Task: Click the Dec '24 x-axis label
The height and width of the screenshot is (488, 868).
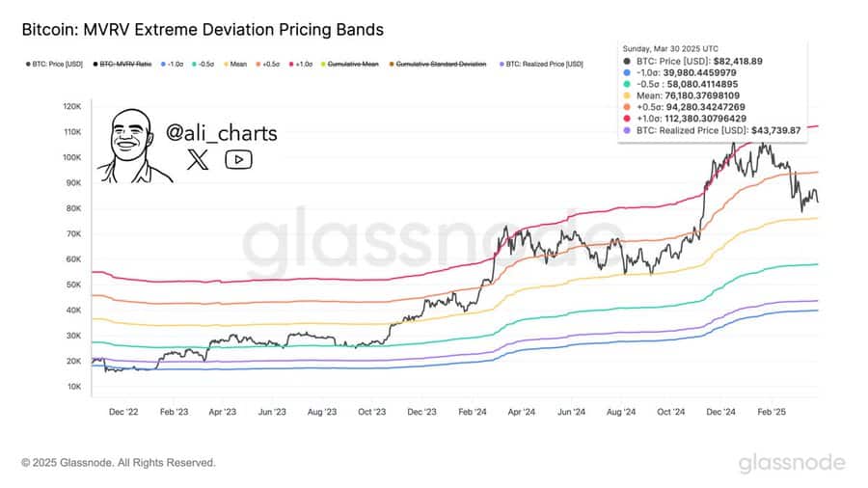Action: point(720,412)
